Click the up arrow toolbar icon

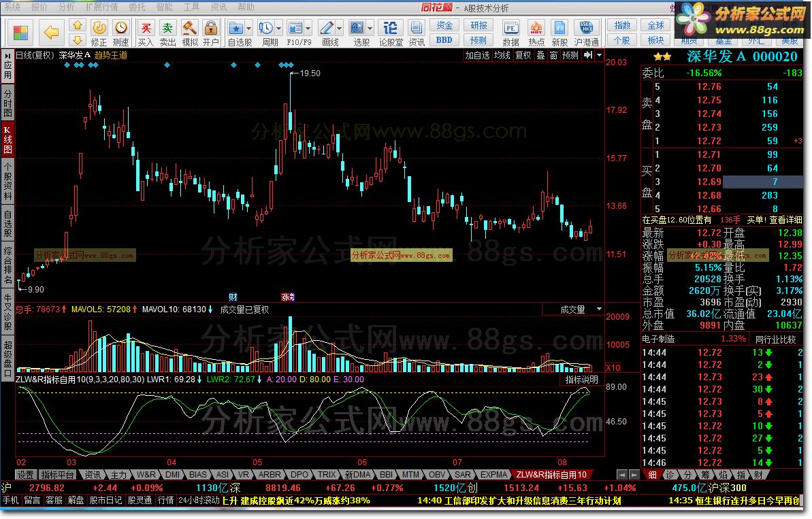(77, 25)
